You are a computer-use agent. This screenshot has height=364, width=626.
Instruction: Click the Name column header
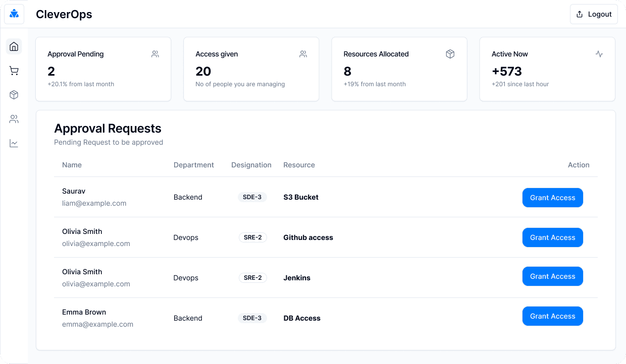coord(72,165)
